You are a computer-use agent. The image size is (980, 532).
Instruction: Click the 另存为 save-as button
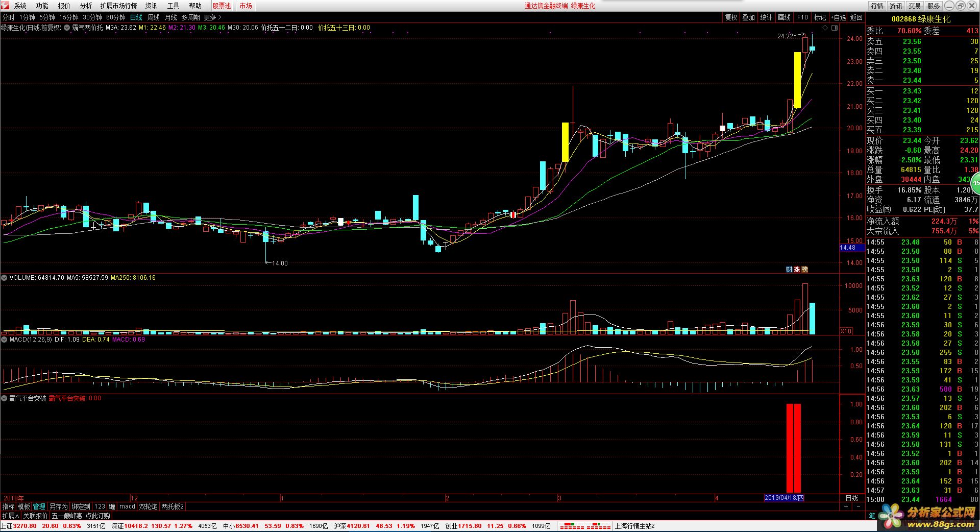coord(58,506)
